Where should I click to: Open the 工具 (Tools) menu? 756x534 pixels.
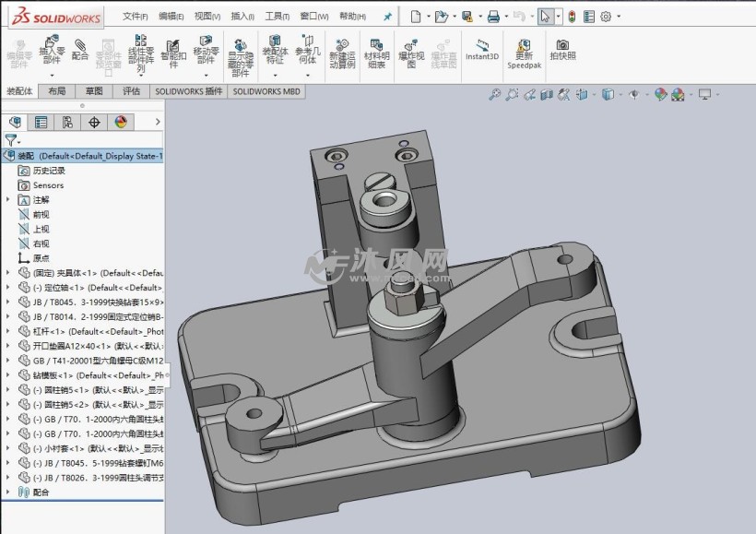(277, 17)
